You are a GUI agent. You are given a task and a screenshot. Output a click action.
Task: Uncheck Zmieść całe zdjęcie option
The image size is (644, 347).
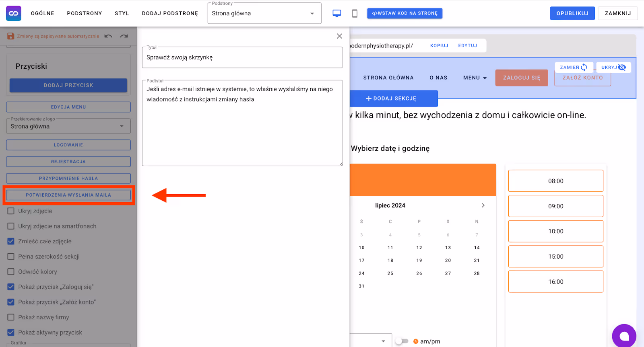click(x=11, y=241)
